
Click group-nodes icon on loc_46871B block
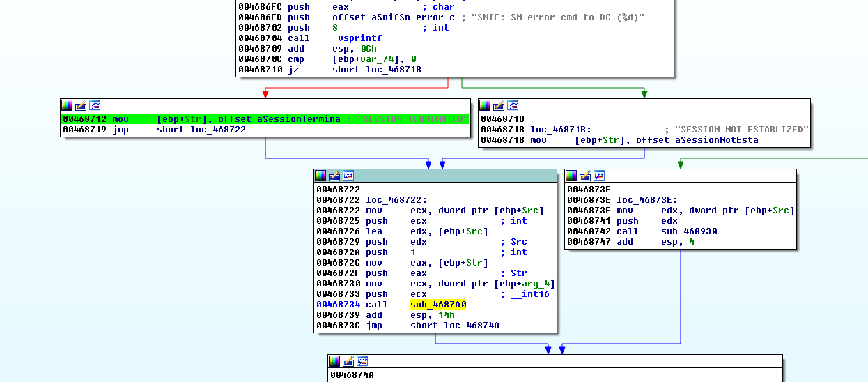tap(513, 105)
